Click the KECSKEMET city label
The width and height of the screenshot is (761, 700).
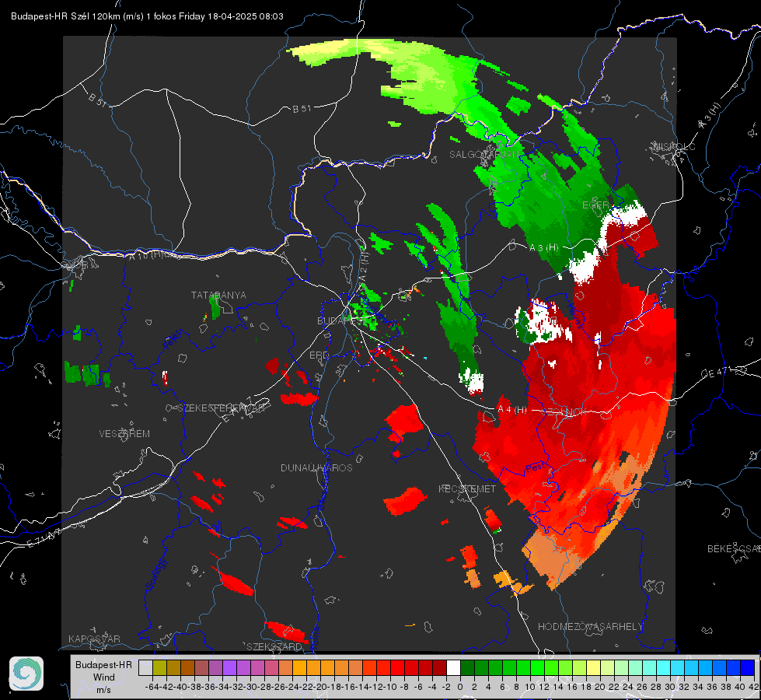click(x=467, y=488)
